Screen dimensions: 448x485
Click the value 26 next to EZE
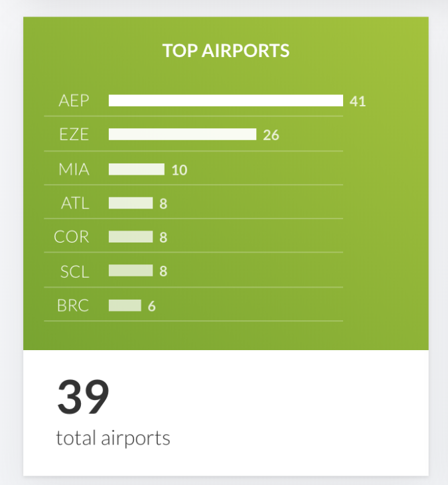pos(271,135)
